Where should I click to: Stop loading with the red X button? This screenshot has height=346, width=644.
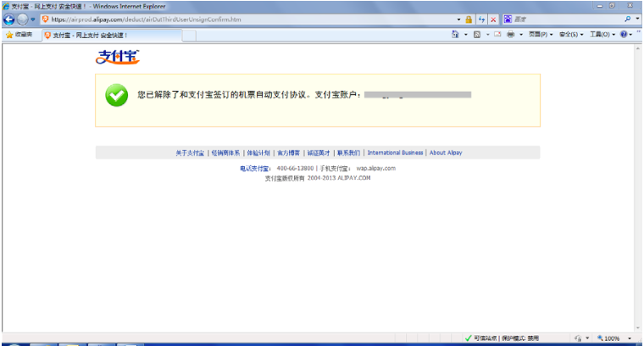[x=493, y=20]
